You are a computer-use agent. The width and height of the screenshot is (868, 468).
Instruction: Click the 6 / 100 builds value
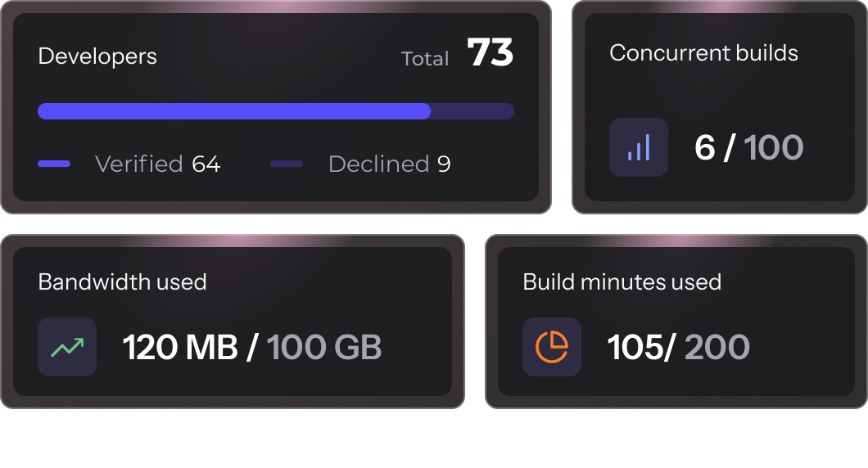tap(748, 147)
